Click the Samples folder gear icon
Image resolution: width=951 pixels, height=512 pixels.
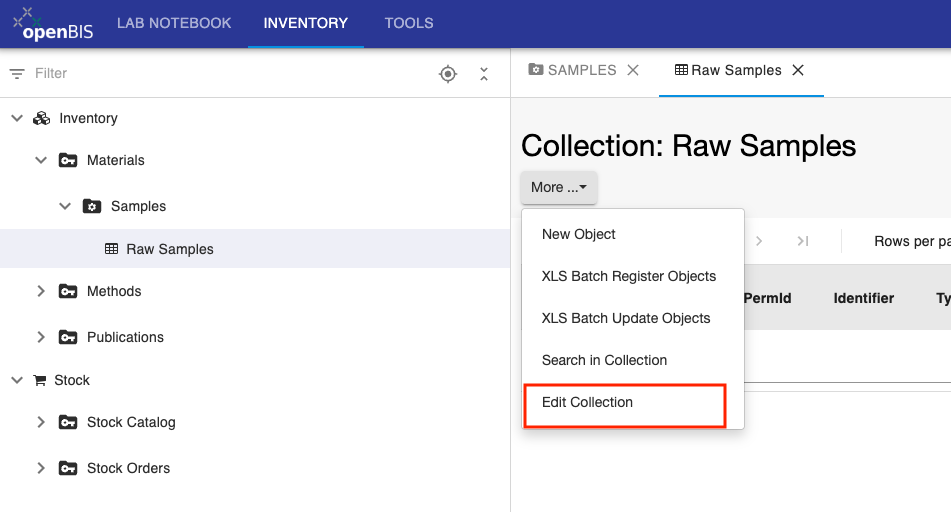[92, 206]
